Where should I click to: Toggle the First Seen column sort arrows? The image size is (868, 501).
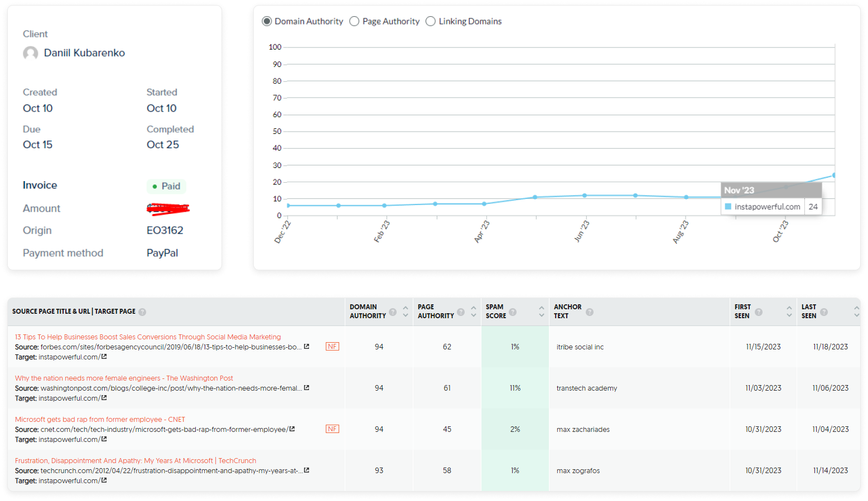click(x=789, y=312)
